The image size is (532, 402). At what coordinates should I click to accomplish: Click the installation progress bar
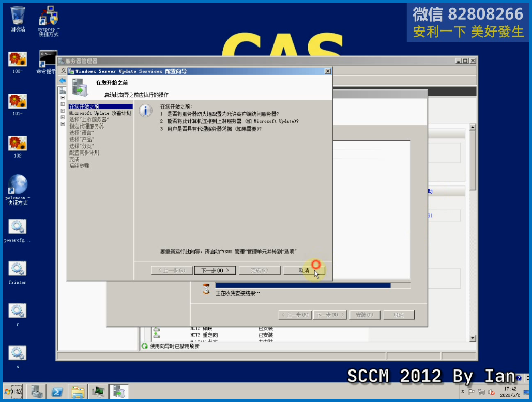[x=313, y=285]
